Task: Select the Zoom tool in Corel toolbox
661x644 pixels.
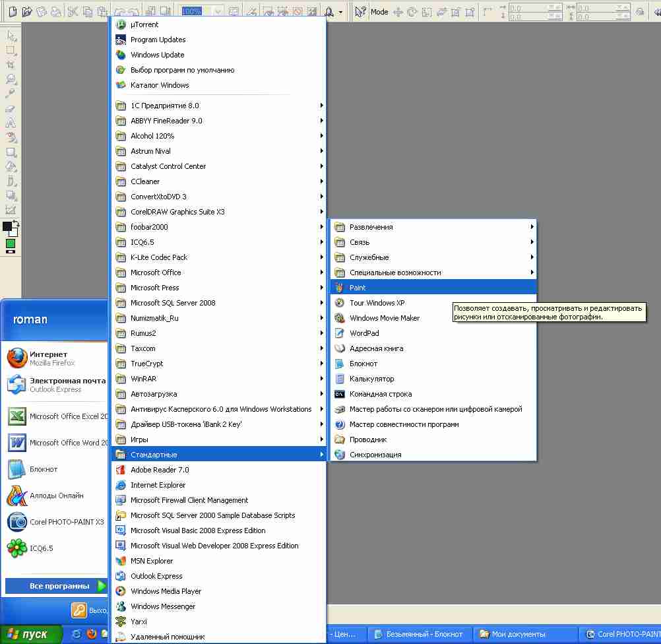Action: coord(11,79)
